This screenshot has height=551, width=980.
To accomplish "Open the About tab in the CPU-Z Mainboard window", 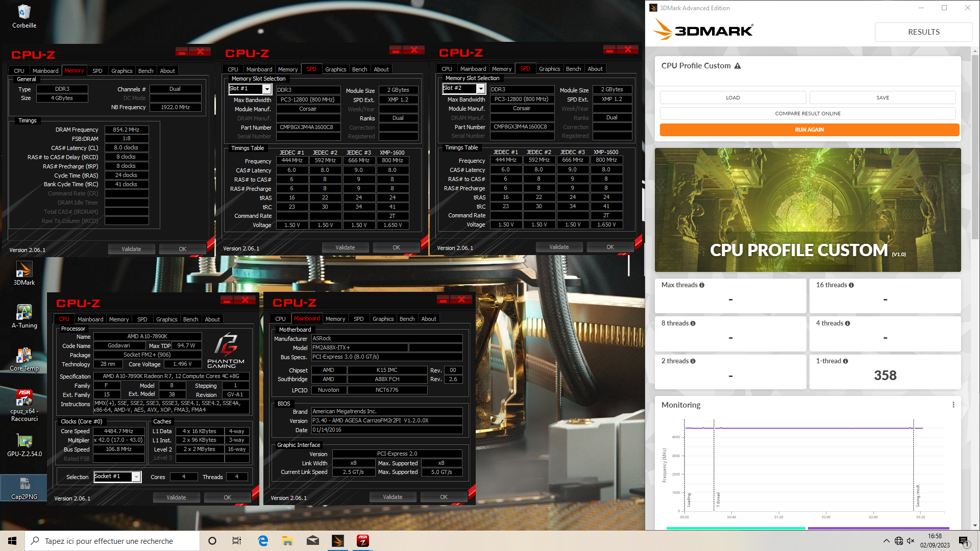I will (429, 319).
